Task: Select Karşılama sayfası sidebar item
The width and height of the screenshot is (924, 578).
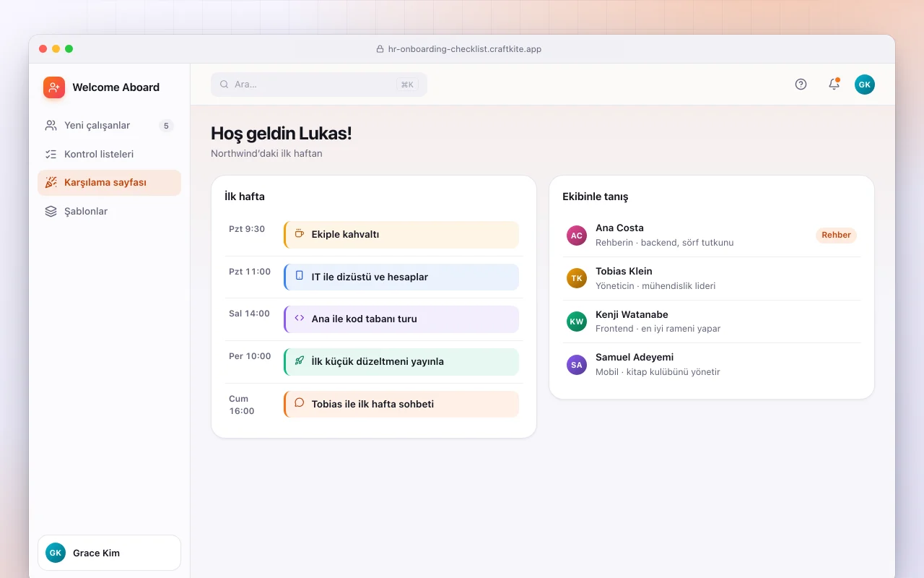Action: coord(109,183)
